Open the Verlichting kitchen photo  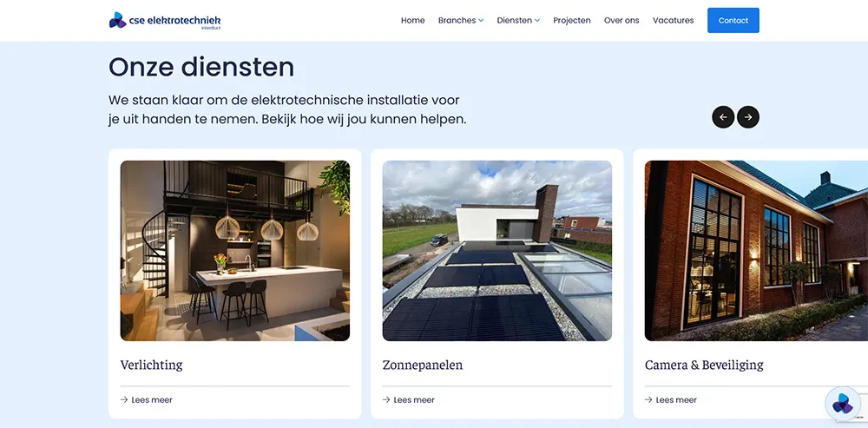(234, 251)
